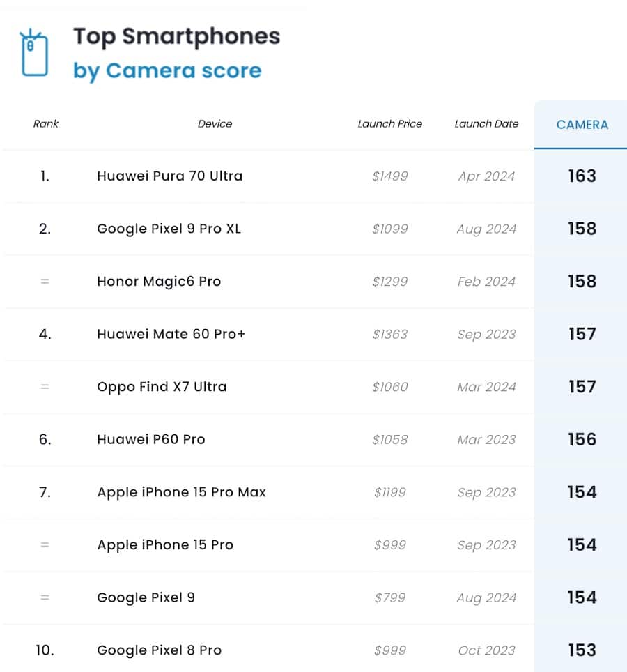Screen dimensions: 627x672
Task: Sort by the Rank column header
Action: pyautogui.click(x=46, y=124)
